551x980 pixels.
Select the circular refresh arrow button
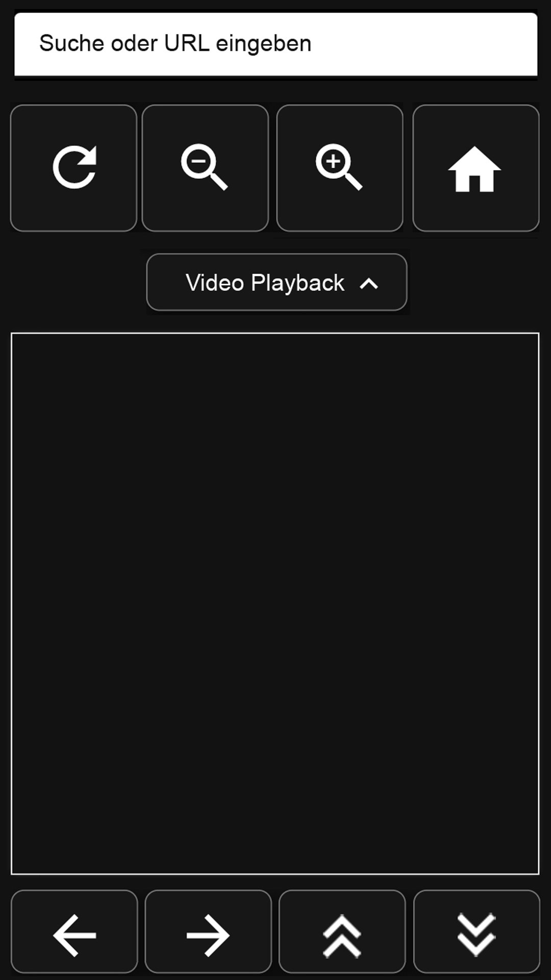point(74,168)
